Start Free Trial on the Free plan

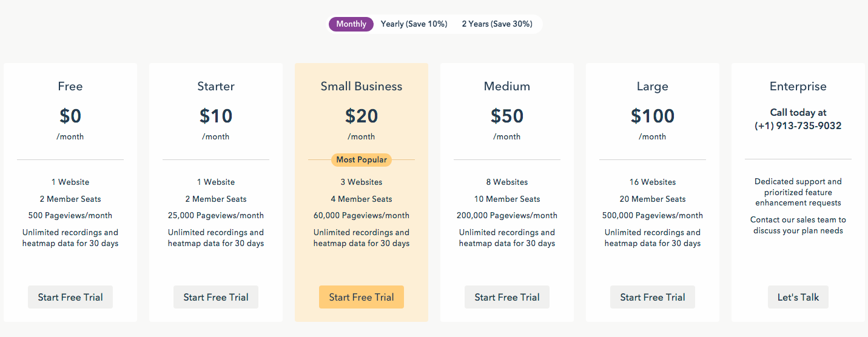pyautogui.click(x=70, y=297)
